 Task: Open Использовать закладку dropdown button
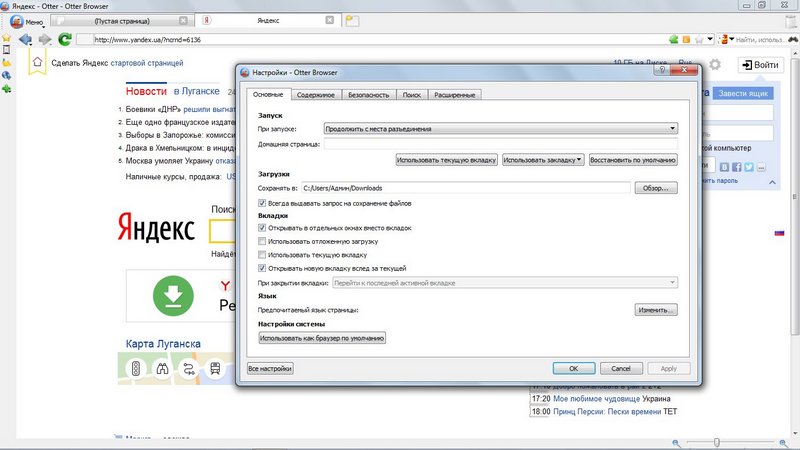(543, 160)
